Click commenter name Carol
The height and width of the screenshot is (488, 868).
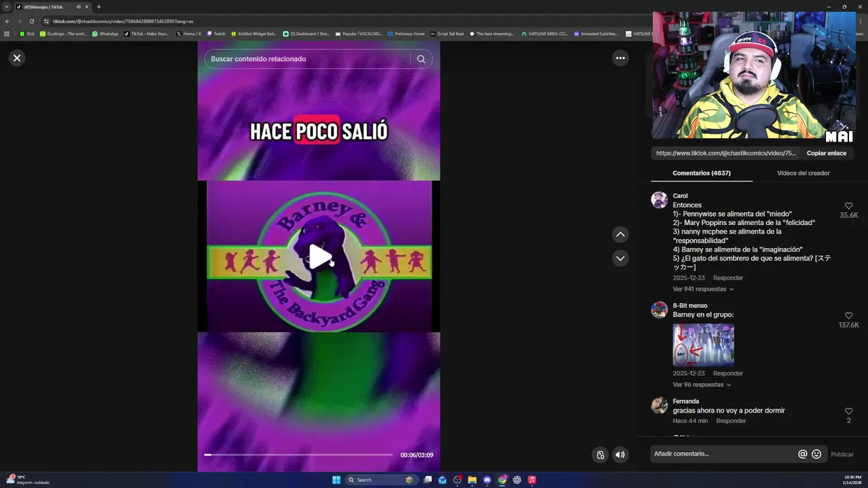tap(680, 196)
